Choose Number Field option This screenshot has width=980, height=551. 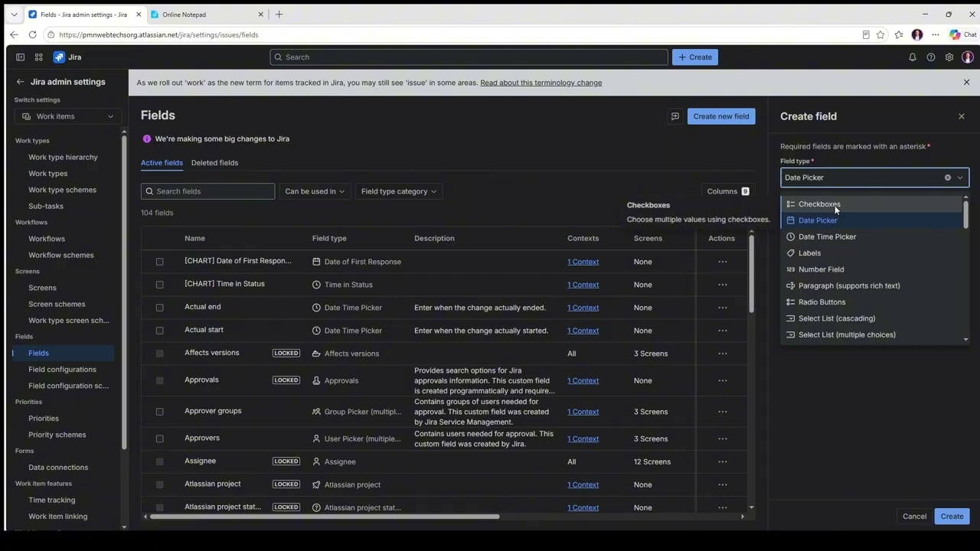tap(873, 269)
